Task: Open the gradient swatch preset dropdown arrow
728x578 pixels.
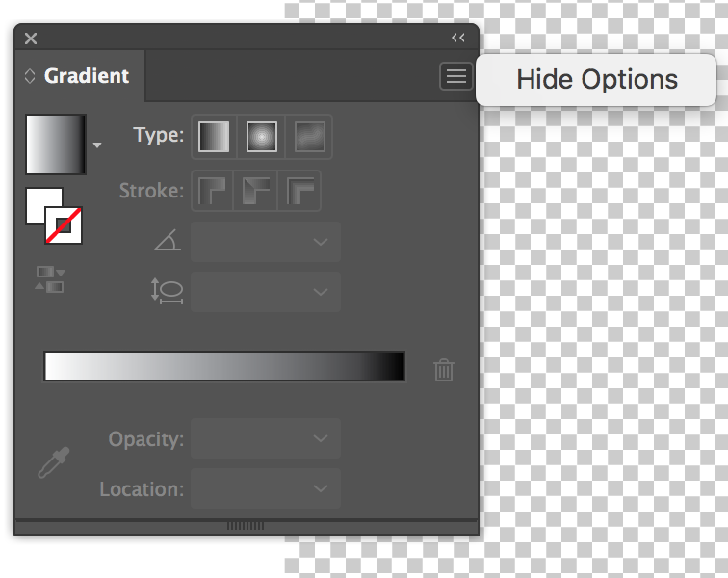Action: pos(96,145)
